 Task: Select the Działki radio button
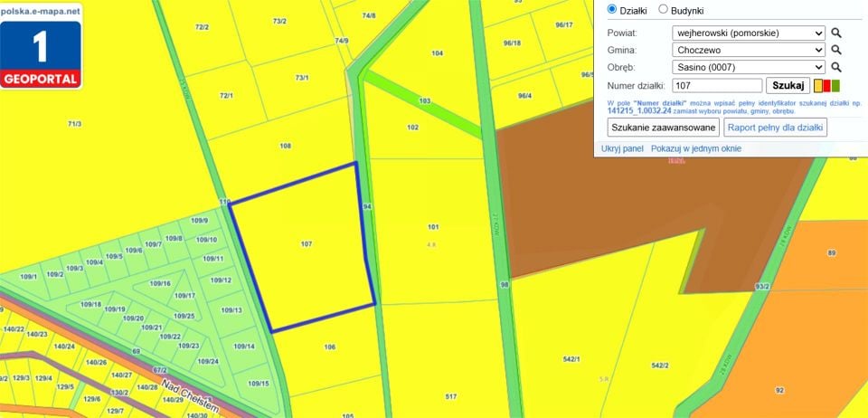(x=612, y=9)
